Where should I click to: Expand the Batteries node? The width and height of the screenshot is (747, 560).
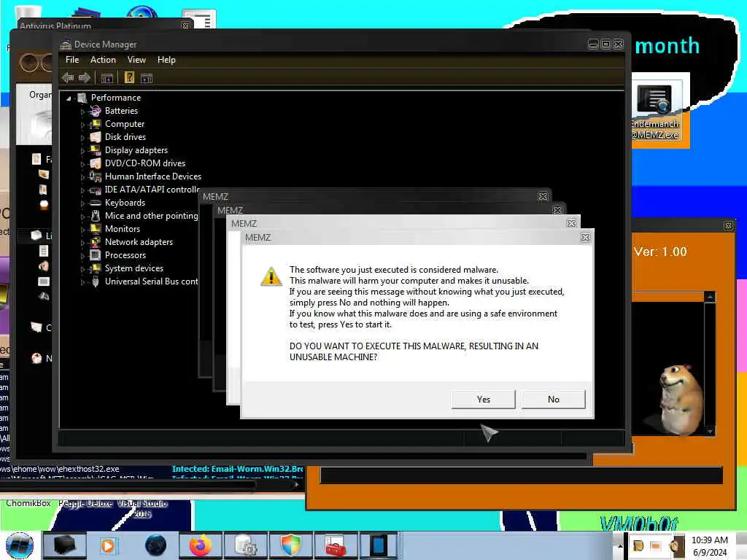coord(82,112)
